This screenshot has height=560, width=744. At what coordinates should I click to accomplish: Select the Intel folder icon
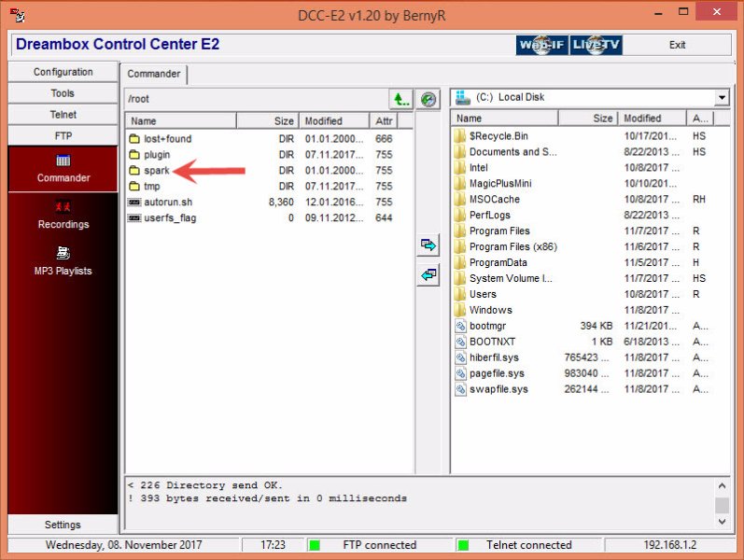459,167
